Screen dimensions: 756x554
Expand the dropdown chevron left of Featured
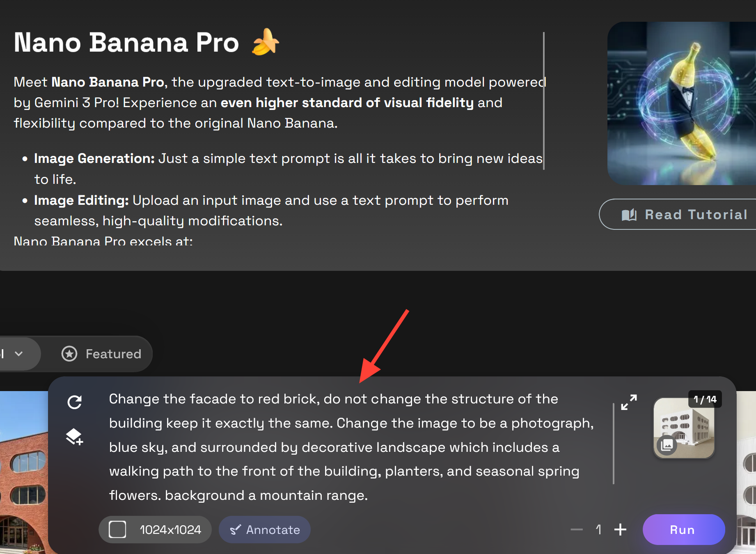(x=18, y=354)
